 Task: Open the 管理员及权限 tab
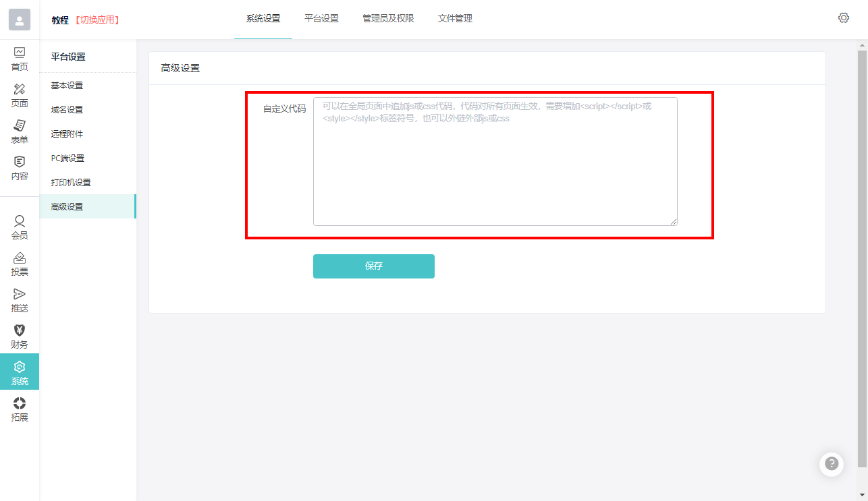[388, 19]
